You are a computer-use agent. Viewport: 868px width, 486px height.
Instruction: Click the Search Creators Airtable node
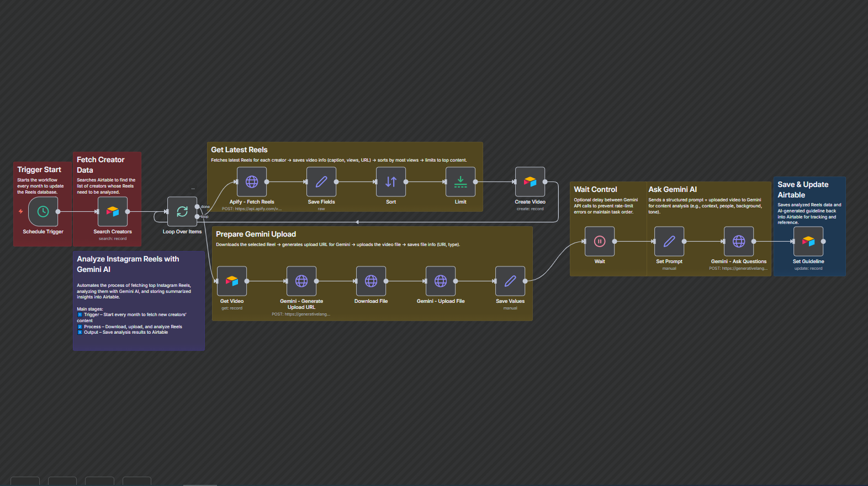(x=113, y=212)
